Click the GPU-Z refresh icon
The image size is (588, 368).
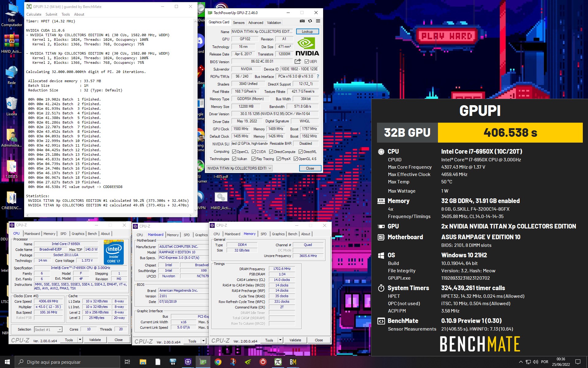310,21
